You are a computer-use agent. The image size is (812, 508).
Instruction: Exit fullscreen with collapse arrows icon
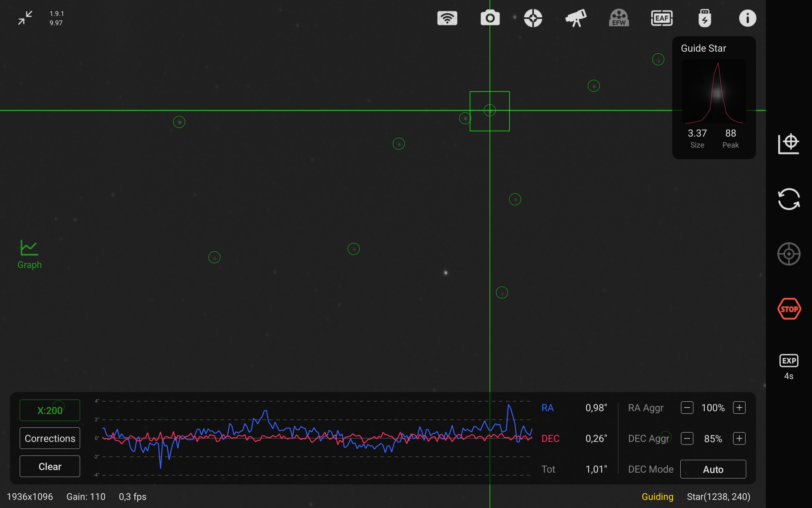click(25, 18)
